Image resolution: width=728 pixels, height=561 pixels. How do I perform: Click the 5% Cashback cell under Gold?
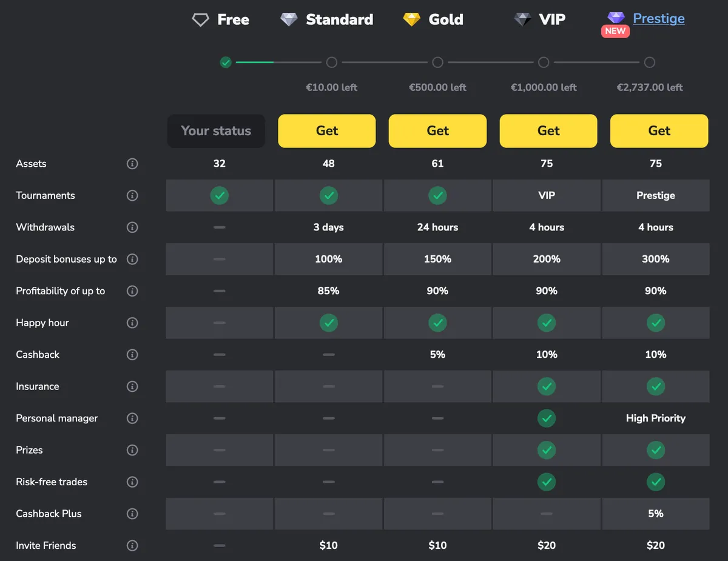[x=437, y=355]
